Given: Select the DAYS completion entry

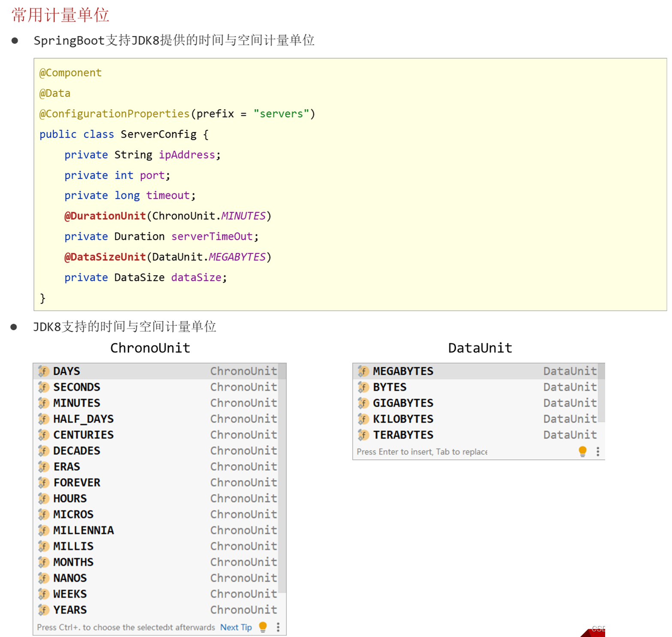Looking at the screenshot, I should (156, 371).
